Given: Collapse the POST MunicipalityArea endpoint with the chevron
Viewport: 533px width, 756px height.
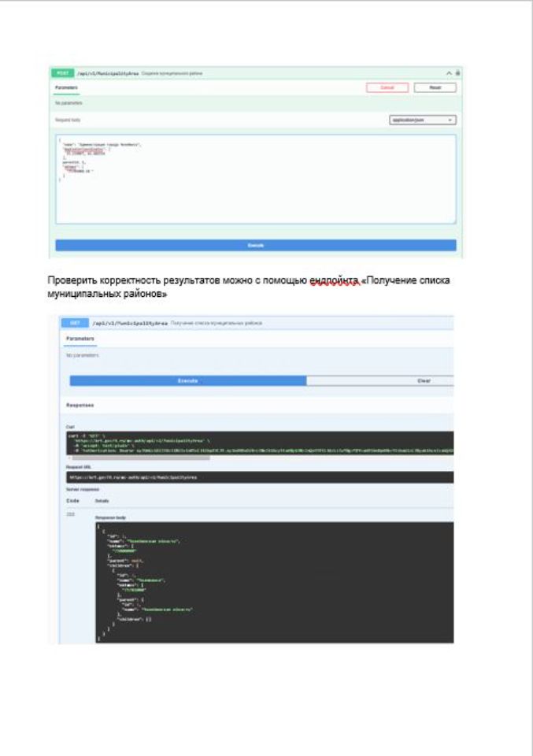Looking at the screenshot, I should pyautogui.click(x=449, y=73).
